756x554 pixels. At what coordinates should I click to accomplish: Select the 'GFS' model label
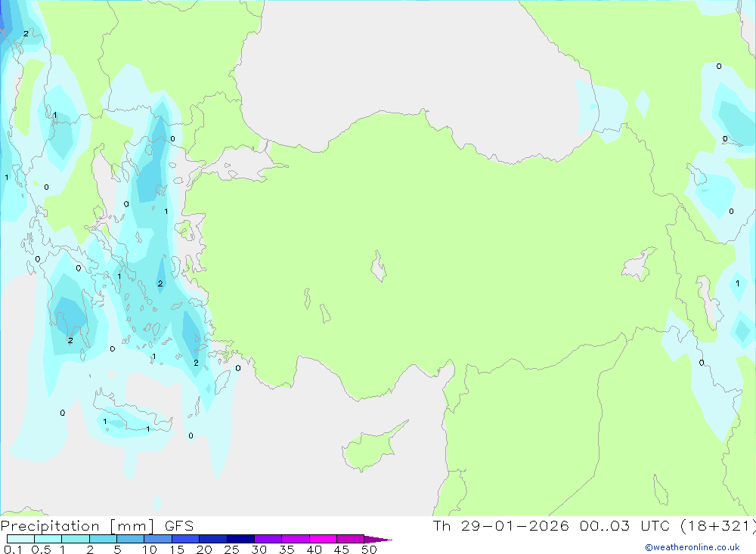(x=179, y=526)
